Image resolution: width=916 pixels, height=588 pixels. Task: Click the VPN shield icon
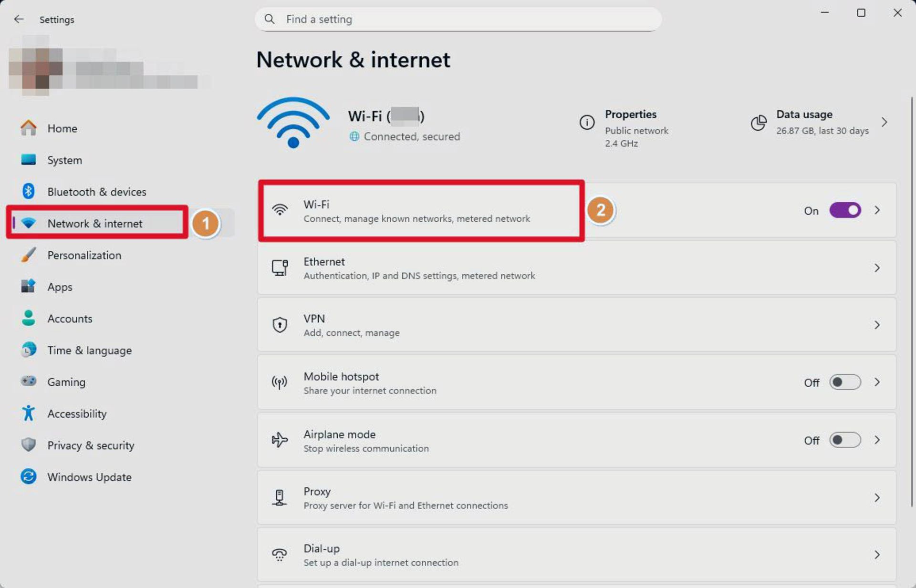(279, 325)
